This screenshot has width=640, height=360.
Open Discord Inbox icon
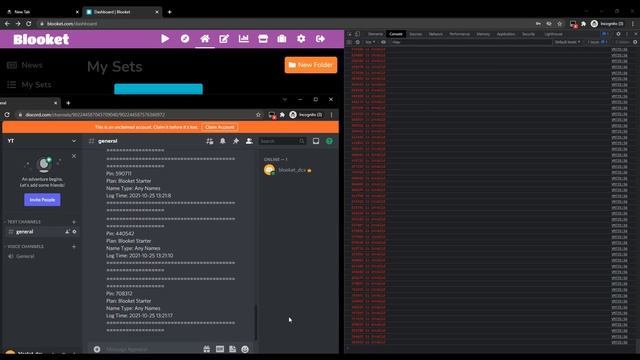pyautogui.click(x=316, y=141)
